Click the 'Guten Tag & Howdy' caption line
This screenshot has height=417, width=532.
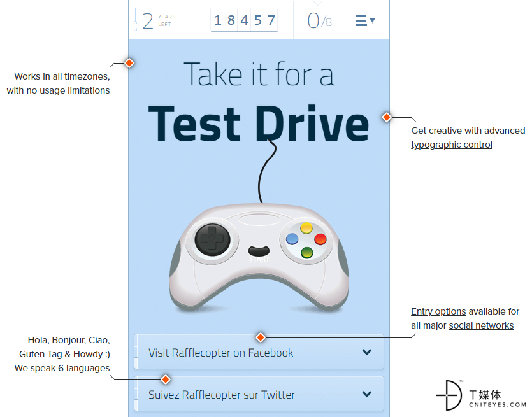[64, 354]
